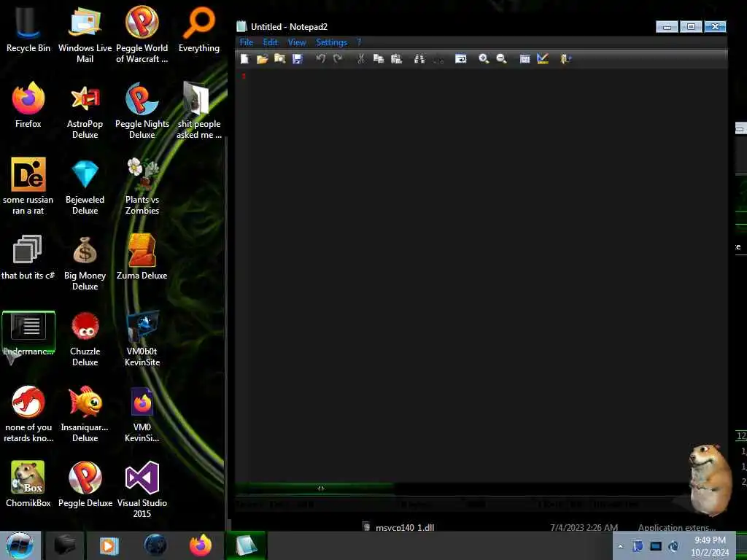Image resolution: width=747 pixels, height=560 pixels.
Task: Select the VM0 KevinSi... Firefox shortcut icon
Action: (142, 414)
